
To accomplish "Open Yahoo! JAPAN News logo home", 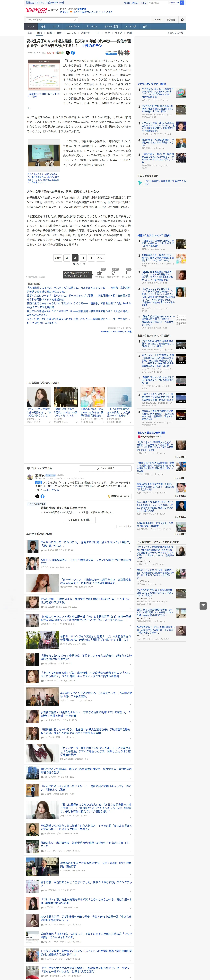I will (x=42, y=10).
